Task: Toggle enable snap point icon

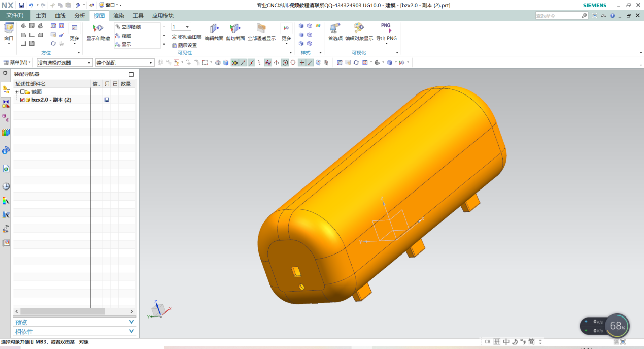Action: coord(234,62)
